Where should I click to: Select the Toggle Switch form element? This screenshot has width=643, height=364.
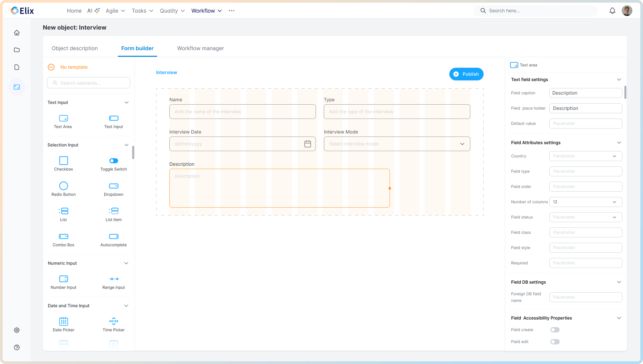click(113, 163)
